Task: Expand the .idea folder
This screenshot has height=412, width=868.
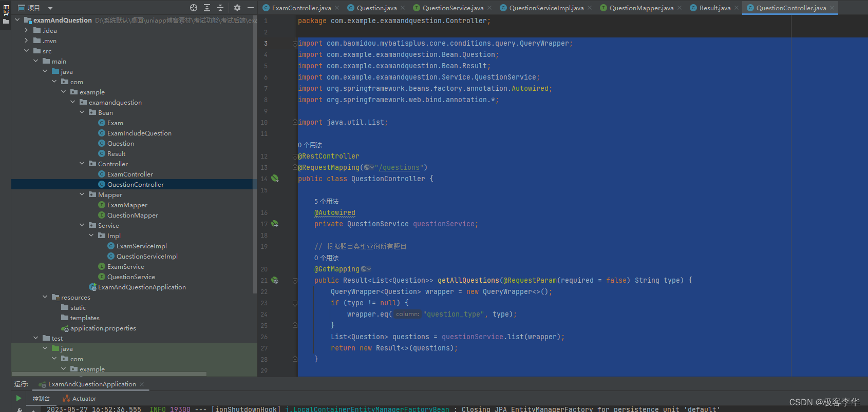Action: coord(27,30)
